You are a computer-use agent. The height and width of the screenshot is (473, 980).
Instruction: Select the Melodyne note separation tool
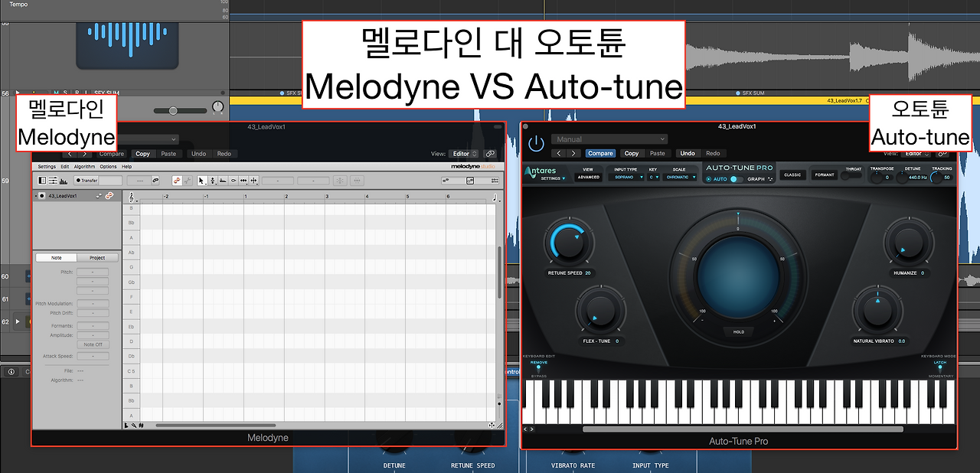tap(254, 181)
